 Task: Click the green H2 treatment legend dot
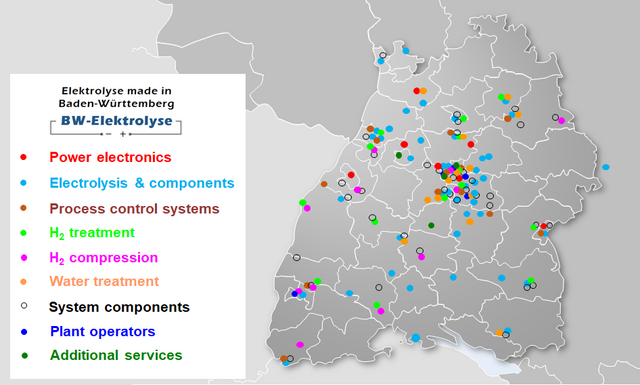(23, 233)
